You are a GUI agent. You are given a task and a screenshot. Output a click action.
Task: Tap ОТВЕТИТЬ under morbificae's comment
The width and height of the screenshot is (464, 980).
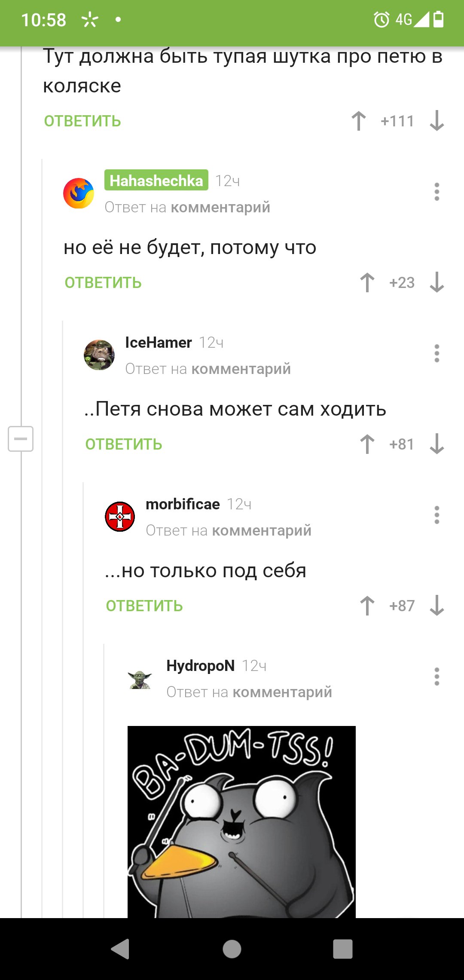coord(144,606)
